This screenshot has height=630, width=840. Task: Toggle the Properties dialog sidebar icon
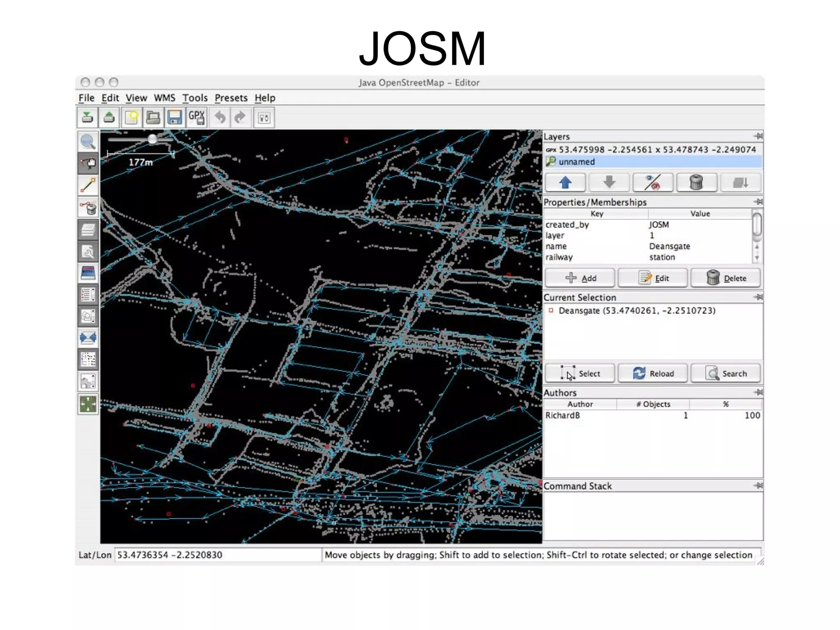point(88,251)
